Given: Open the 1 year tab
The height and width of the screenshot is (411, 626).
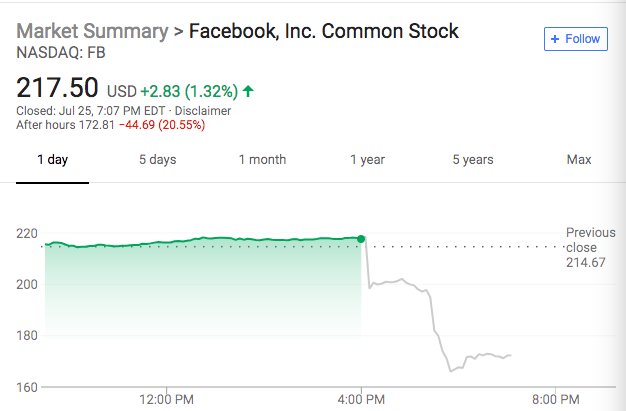Looking at the screenshot, I should pyautogui.click(x=368, y=160).
